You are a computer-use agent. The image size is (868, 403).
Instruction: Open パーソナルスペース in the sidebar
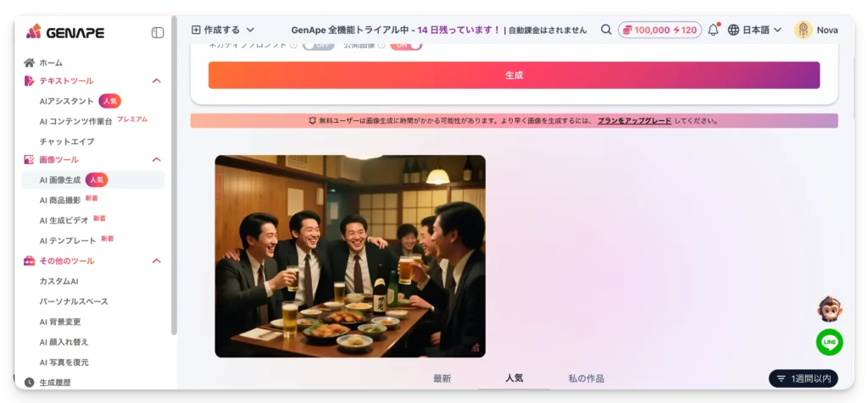[x=74, y=301]
